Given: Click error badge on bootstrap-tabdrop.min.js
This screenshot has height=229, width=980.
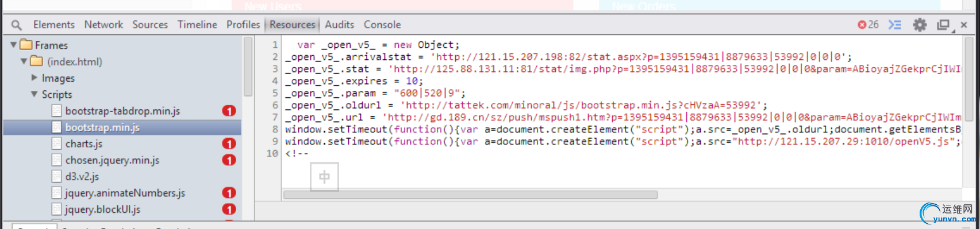Looking at the screenshot, I should click(x=229, y=111).
